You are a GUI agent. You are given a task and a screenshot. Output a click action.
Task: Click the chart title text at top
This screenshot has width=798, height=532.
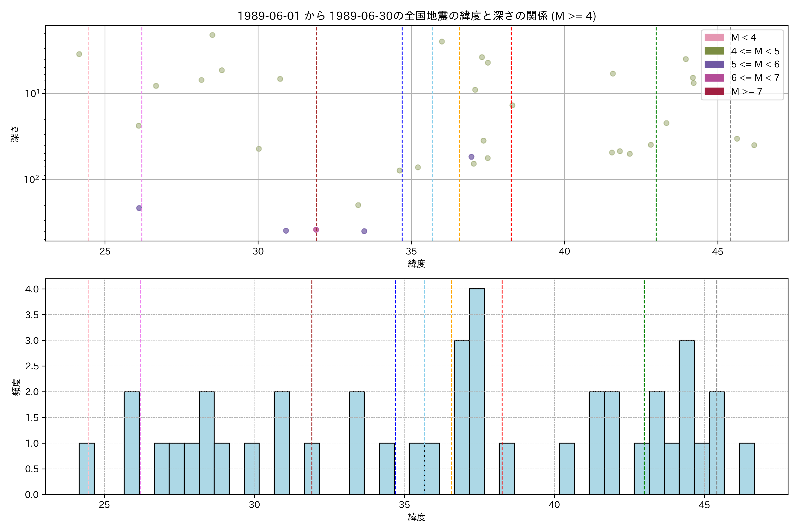[416, 16]
